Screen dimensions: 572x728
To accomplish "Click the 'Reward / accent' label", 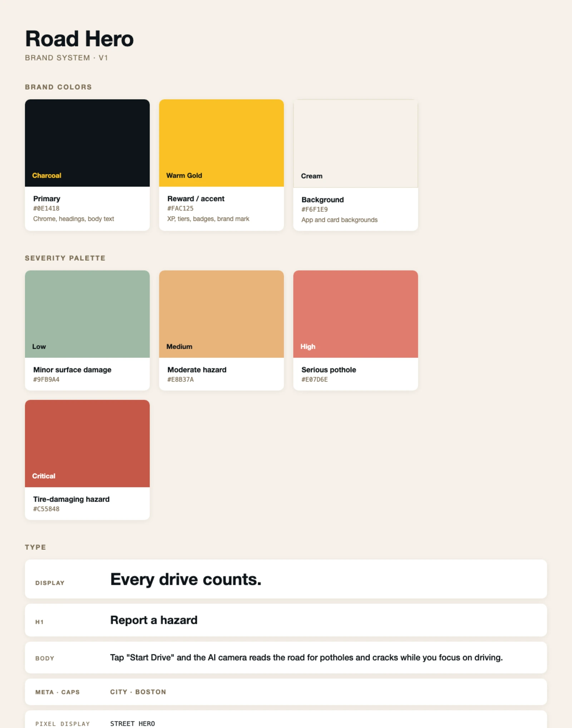I will pyautogui.click(x=196, y=199).
